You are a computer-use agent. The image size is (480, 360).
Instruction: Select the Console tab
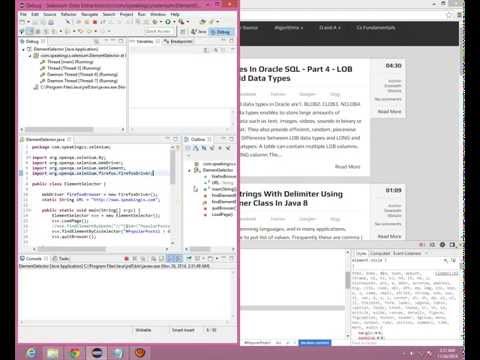tap(33, 259)
